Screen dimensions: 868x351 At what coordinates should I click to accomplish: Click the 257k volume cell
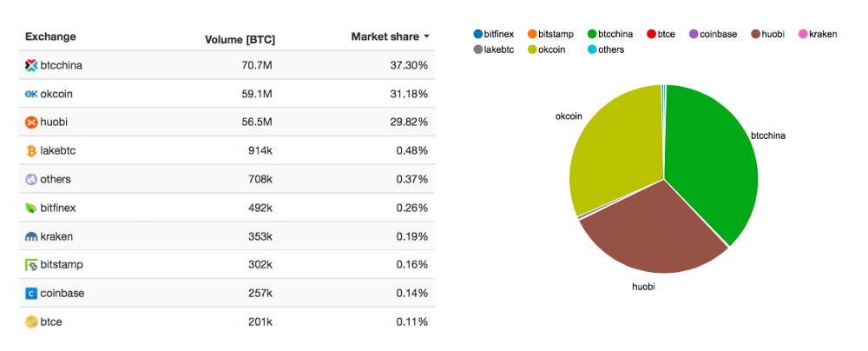tap(260, 294)
